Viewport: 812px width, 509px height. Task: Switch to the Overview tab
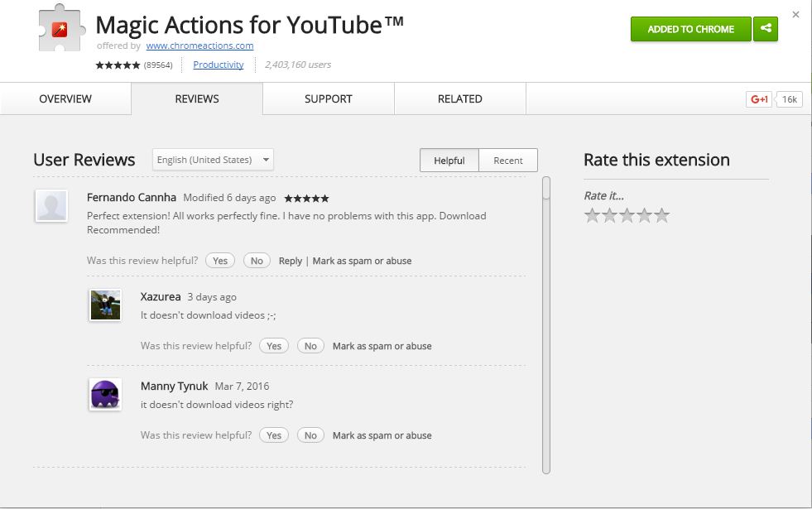pyautogui.click(x=65, y=98)
